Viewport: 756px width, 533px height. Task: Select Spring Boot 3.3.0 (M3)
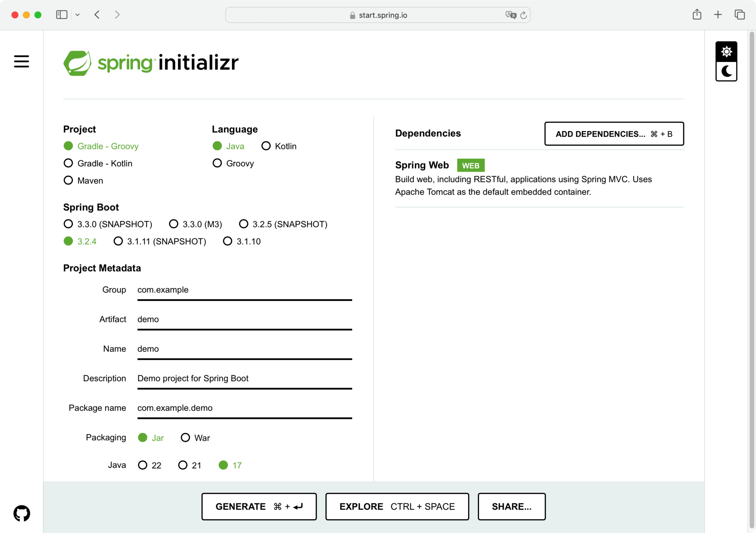(x=196, y=224)
